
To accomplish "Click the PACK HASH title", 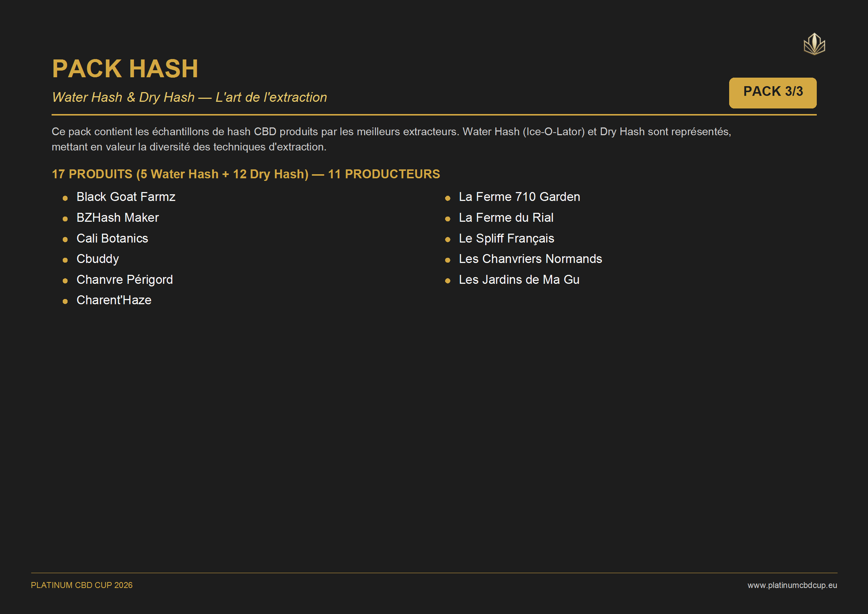I will [x=125, y=69].
